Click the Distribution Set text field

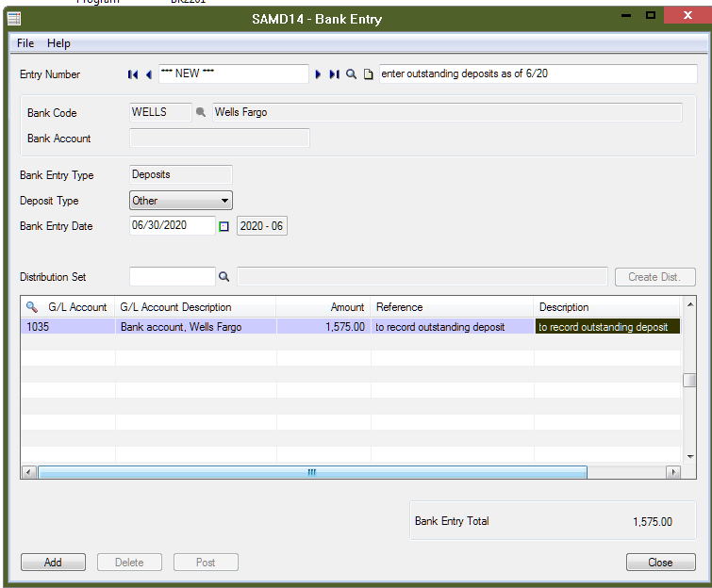[172, 277]
